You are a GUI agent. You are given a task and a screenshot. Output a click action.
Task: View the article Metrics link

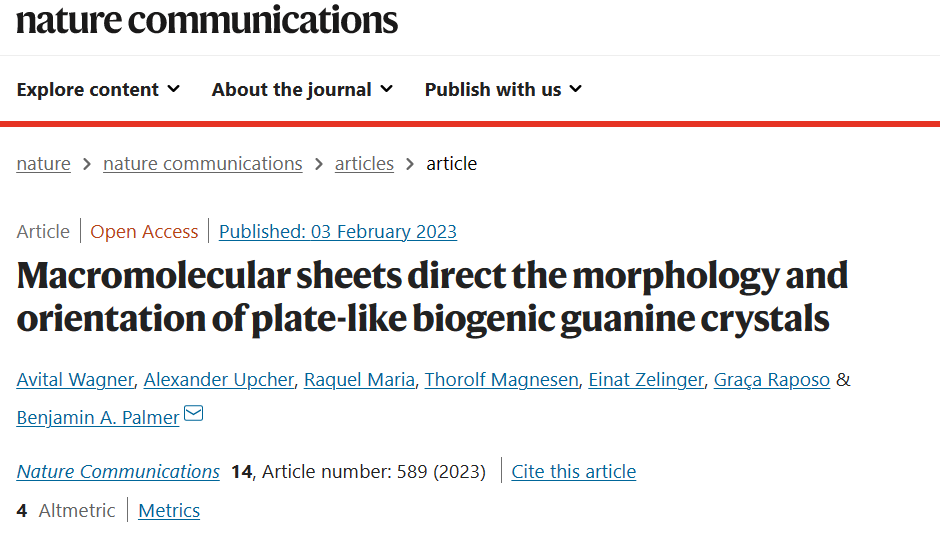coord(169,511)
